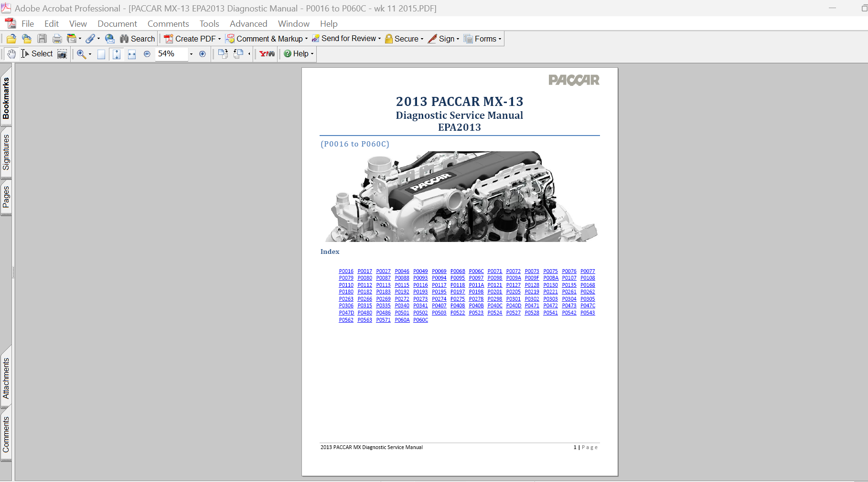This screenshot has height=482, width=868.
Task: Open the Comment & Markup dropdown
Action: [x=267, y=39]
